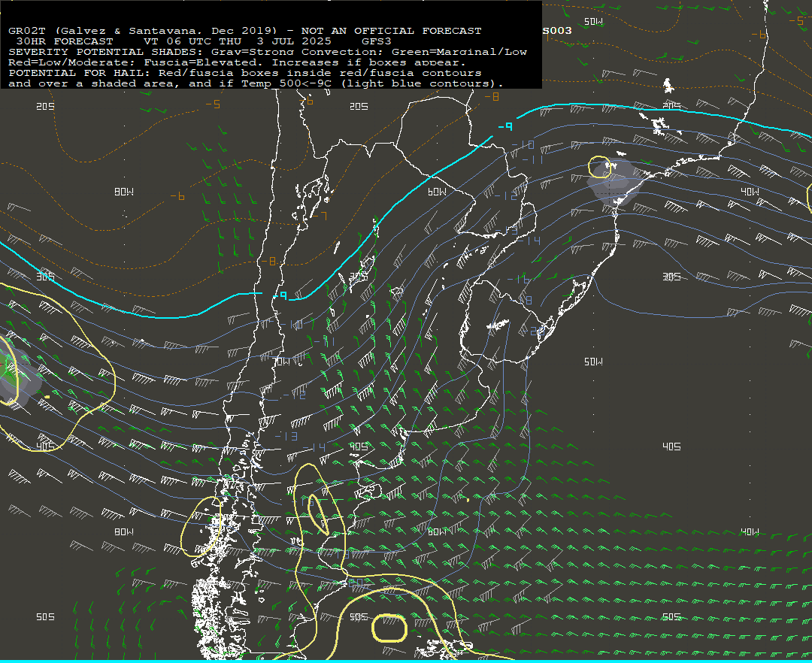Select the "GFS3" model label
The height and width of the screenshot is (663, 812).
coord(377,41)
